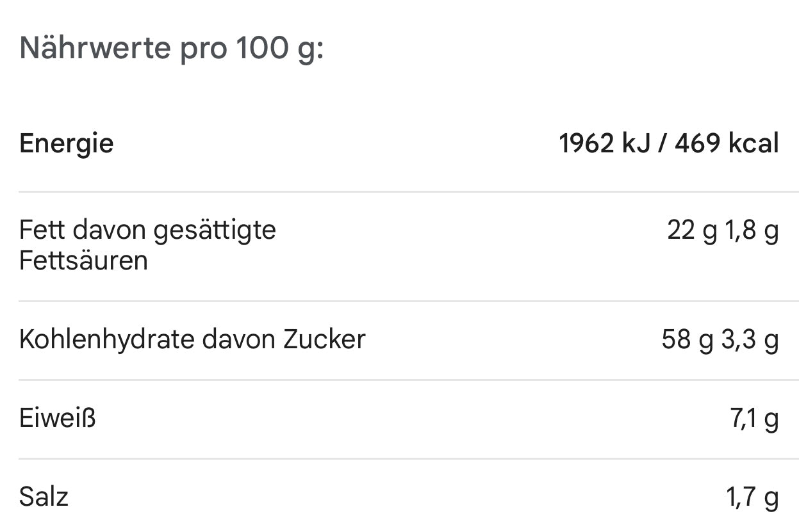Click the davon text in the carbohydrate row
Viewport: 799px width, 532px height.
click(x=238, y=339)
